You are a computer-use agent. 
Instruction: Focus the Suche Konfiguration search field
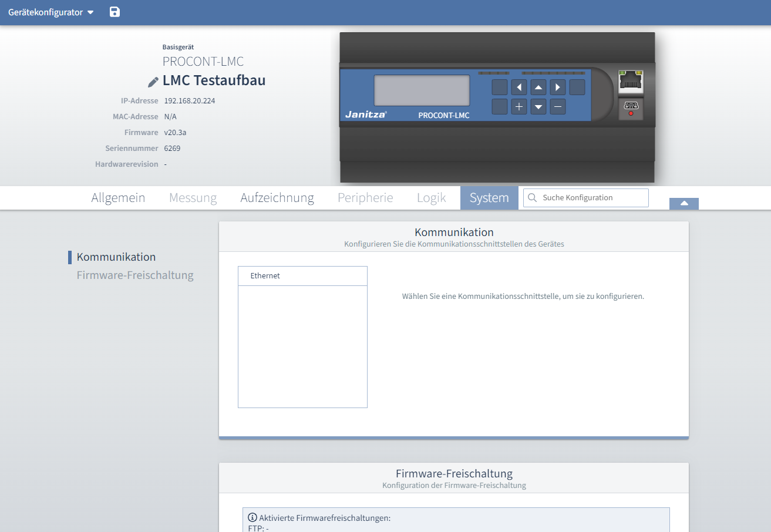[586, 198]
